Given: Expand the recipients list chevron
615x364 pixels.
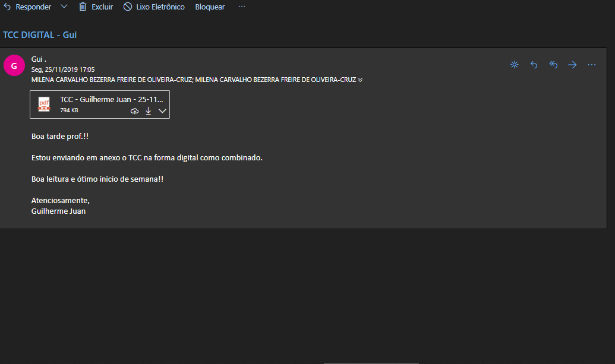Looking at the screenshot, I should coord(360,80).
